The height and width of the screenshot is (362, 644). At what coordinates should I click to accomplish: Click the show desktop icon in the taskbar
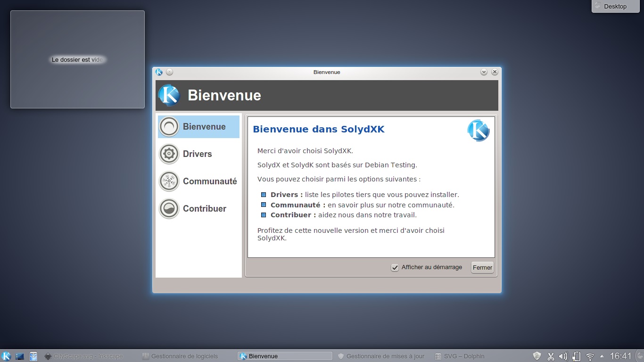(20, 356)
